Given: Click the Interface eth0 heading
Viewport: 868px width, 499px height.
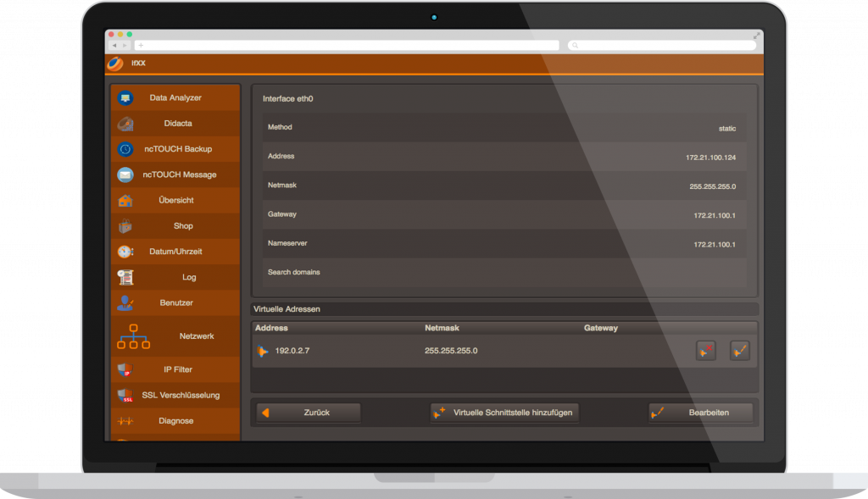Looking at the screenshot, I should click(x=288, y=99).
